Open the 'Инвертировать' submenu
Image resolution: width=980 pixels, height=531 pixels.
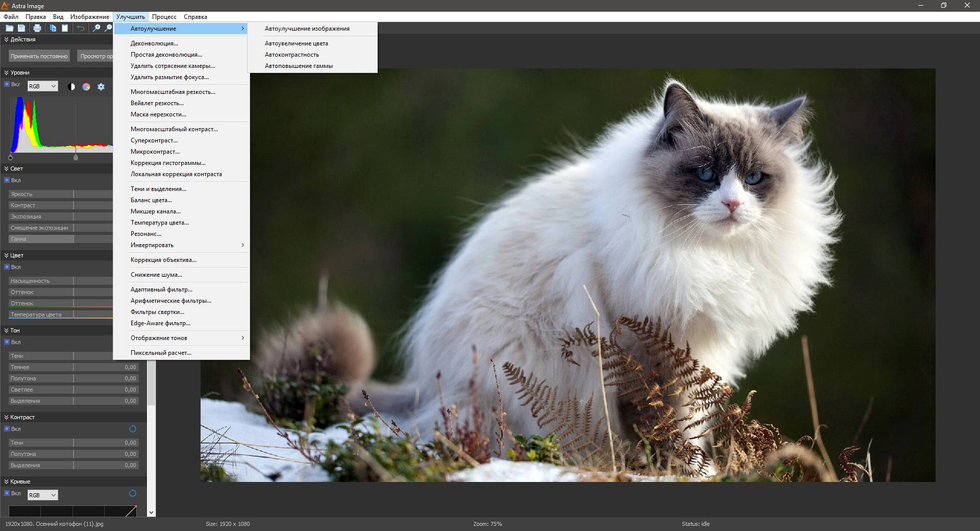point(182,245)
